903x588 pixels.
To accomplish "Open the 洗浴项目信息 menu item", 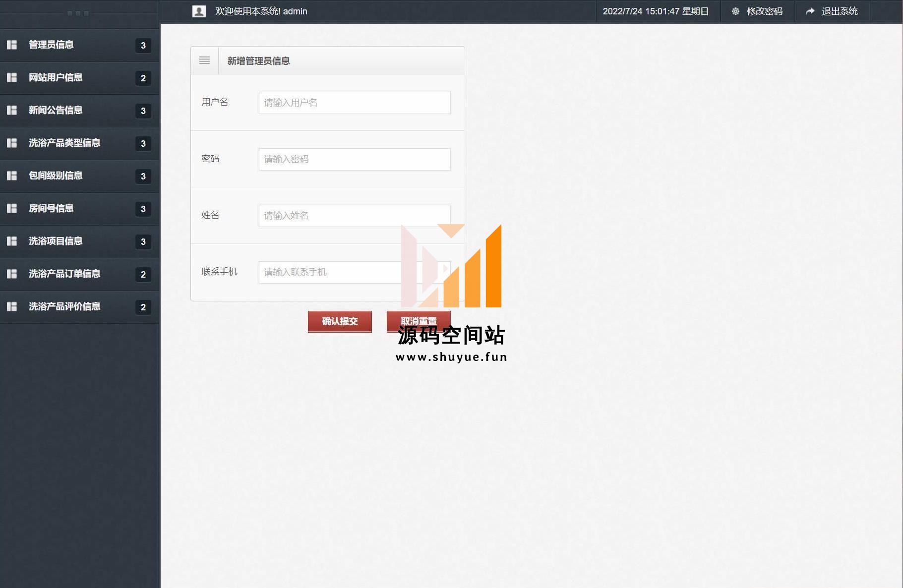I will [x=56, y=241].
